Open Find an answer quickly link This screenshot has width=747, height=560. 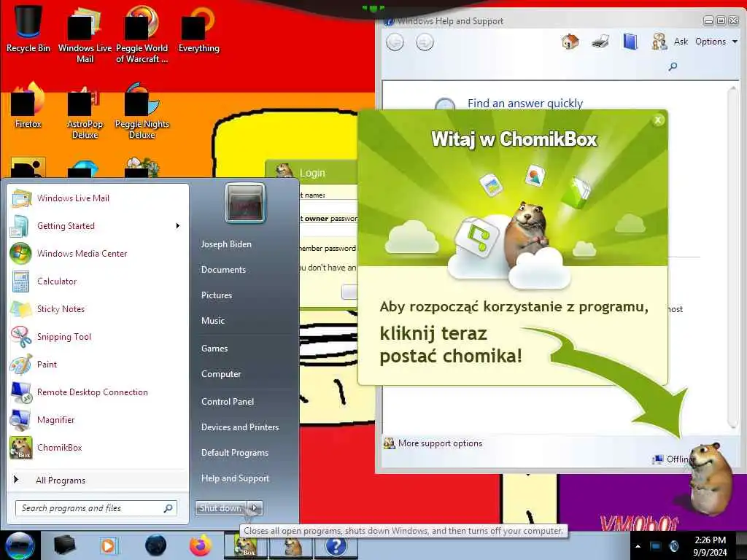[525, 104]
